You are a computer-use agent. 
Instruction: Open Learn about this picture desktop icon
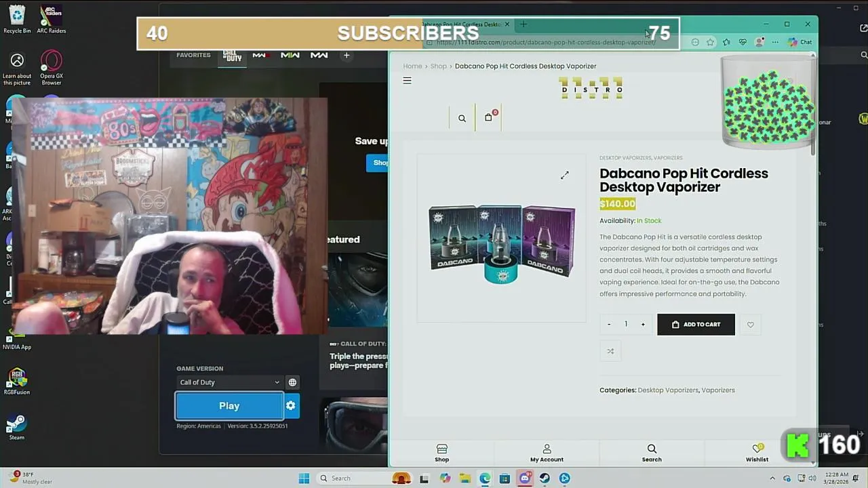pos(17,70)
